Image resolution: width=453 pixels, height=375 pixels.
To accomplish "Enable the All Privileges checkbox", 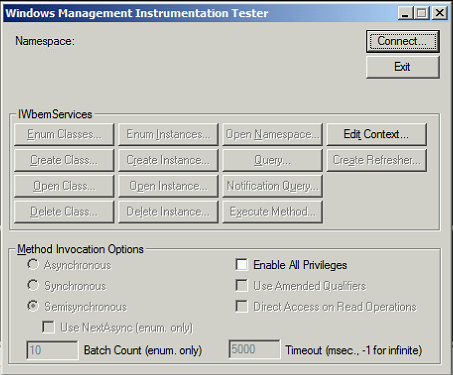I will (x=241, y=265).
